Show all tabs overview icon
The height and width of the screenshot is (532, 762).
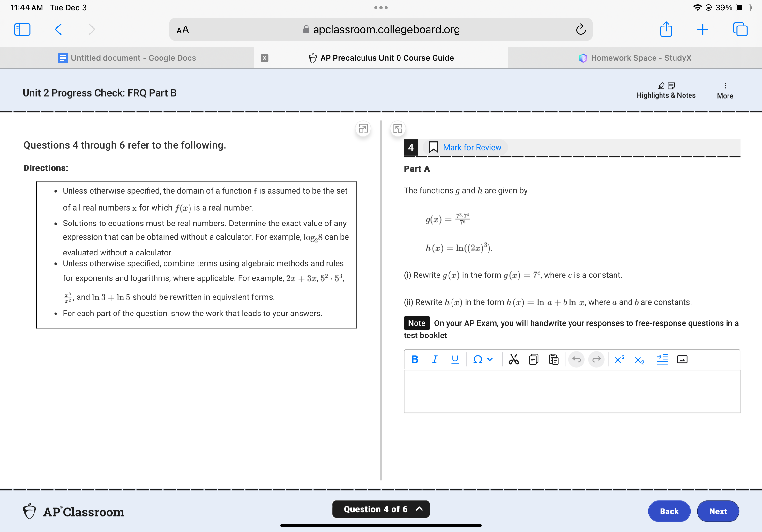pos(740,29)
